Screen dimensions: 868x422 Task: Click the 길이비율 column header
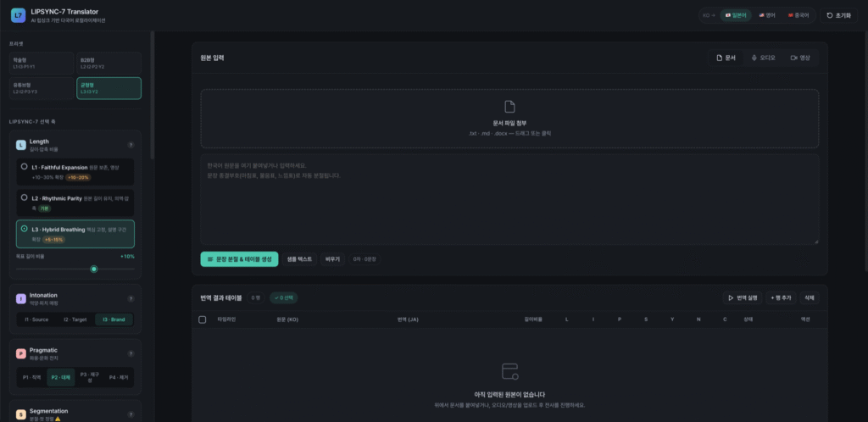point(533,319)
